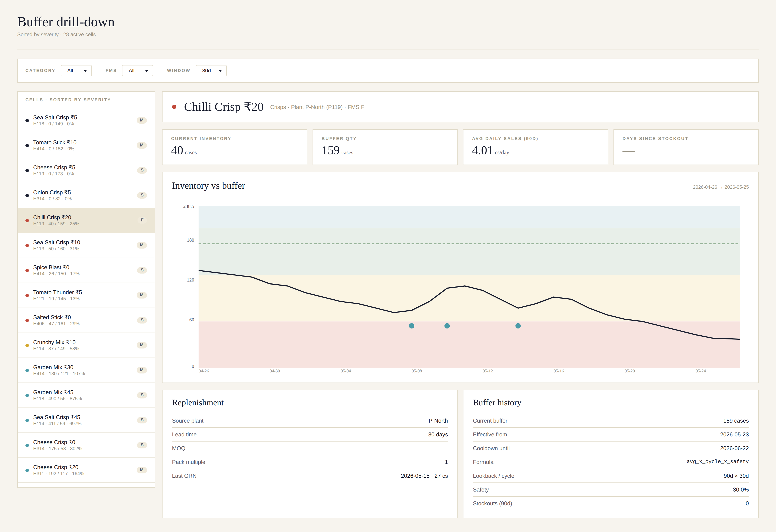Select the Garden Mix ₹45 cell
This screenshot has height=532, width=776.
86,396
